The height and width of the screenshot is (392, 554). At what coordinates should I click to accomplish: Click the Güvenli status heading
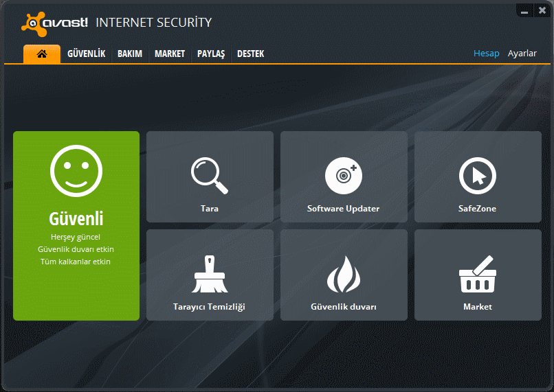click(x=76, y=219)
